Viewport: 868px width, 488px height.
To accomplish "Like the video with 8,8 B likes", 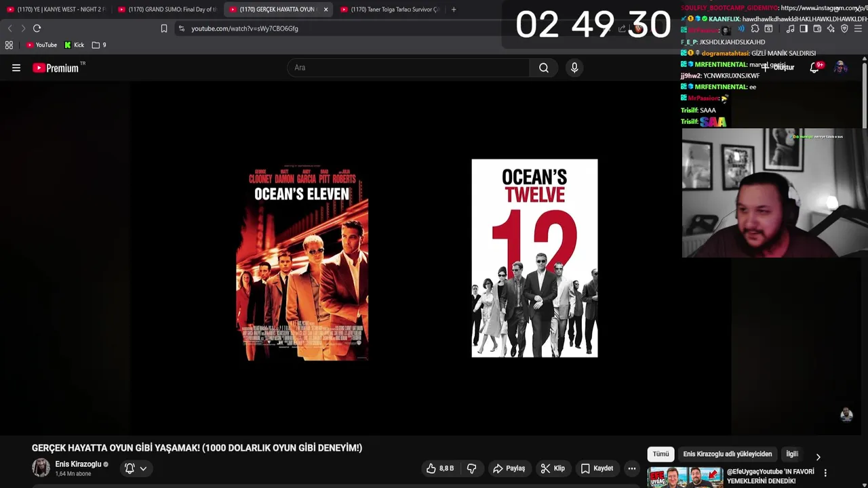I will click(440, 468).
